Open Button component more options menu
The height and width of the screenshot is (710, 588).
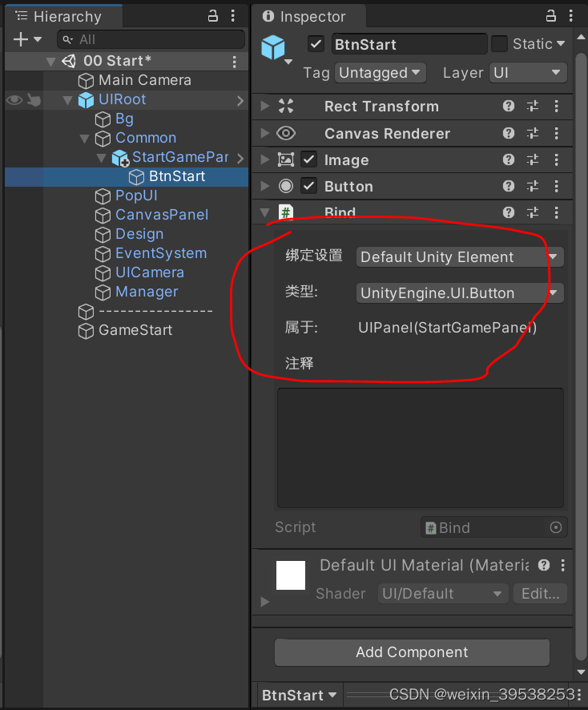(556, 186)
